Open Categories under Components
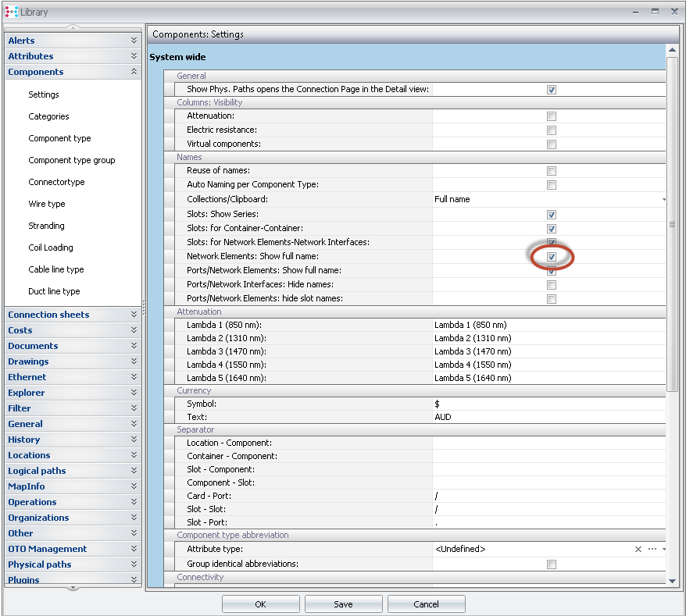 [x=48, y=116]
